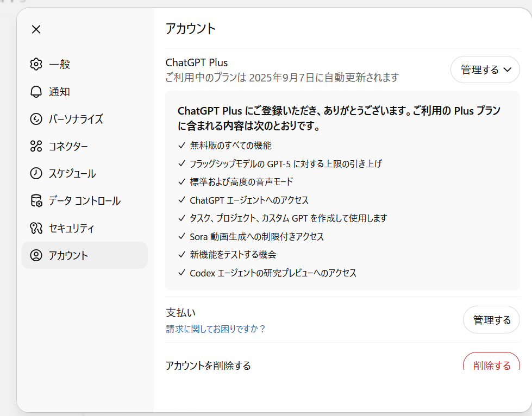
Task: Open the スケジュール tab
Action: pyautogui.click(x=84, y=173)
